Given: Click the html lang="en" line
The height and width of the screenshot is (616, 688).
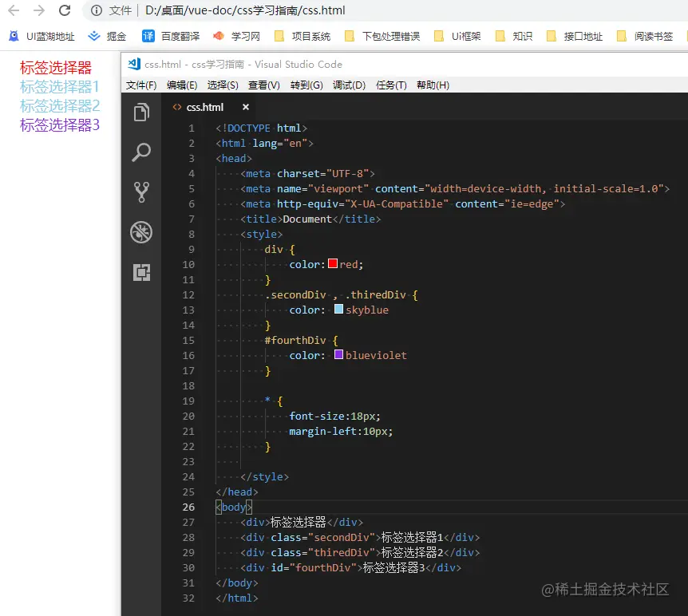Looking at the screenshot, I should tap(264, 143).
